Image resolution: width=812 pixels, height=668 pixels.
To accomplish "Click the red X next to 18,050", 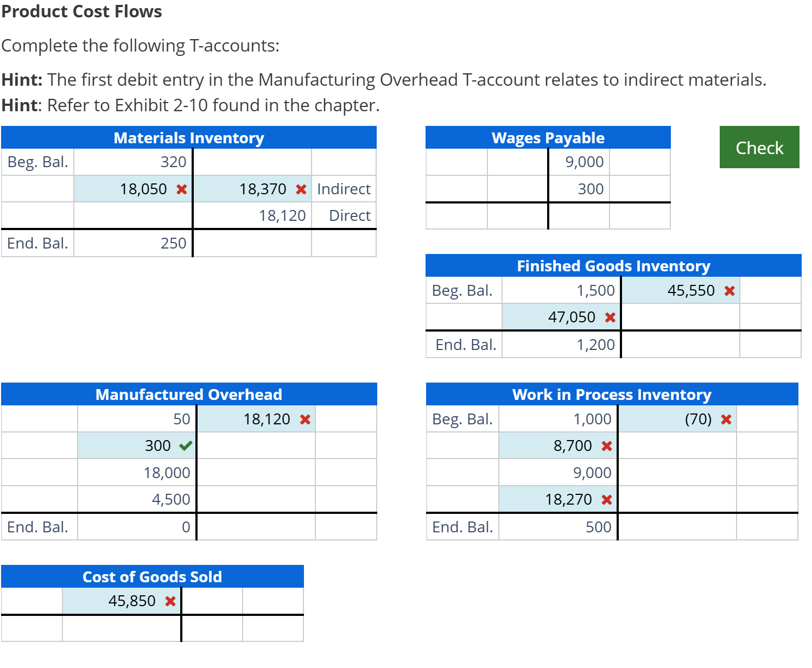I will pos(181,189).
